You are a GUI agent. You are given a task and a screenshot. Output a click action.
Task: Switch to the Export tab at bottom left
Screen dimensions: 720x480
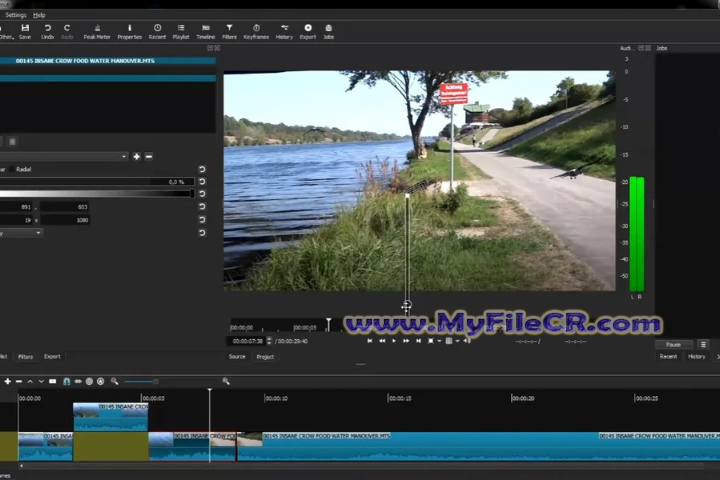pos(52,356)
